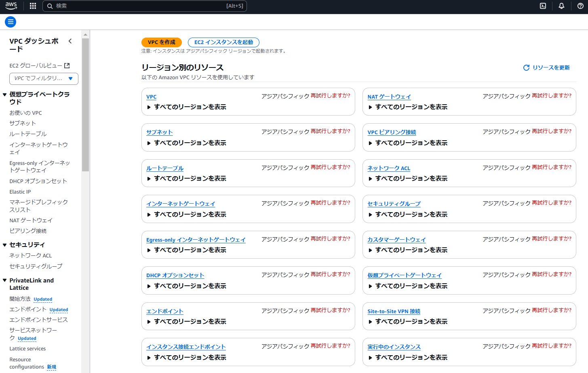Open the サブネット card link
The height and width of the screenshot is (373, 588).
(x=160, y=133)
